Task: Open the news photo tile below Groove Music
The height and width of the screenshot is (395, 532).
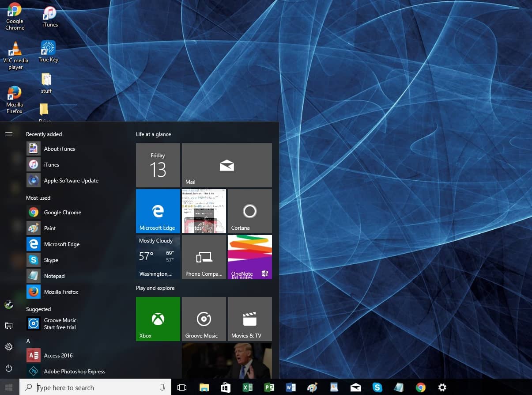Action: [227, 361]
